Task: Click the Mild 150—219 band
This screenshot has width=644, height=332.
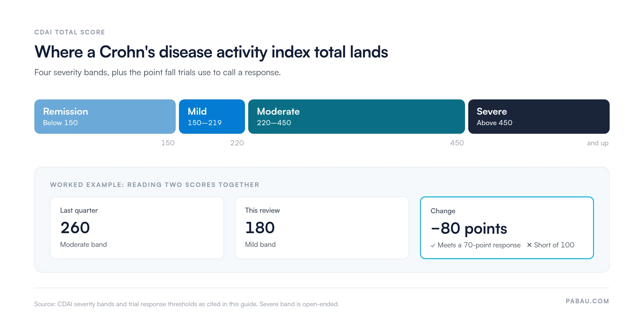Action: [212, 117]
